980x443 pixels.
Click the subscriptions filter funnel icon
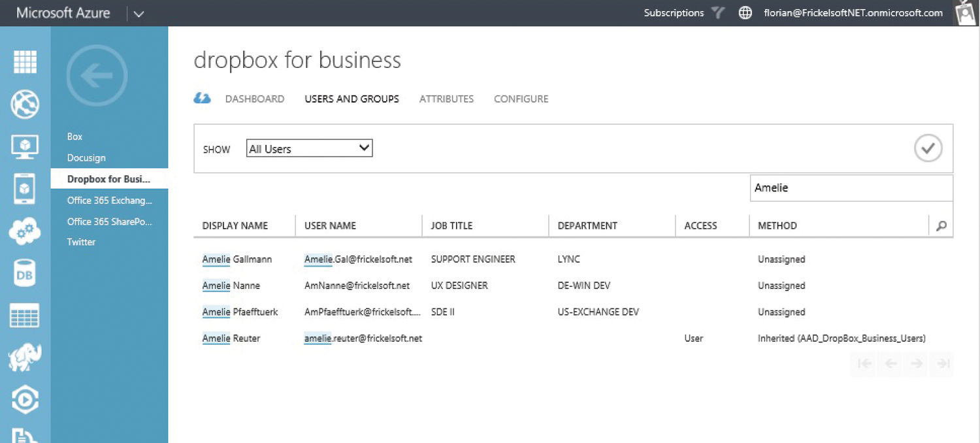(x=718, y=13)
